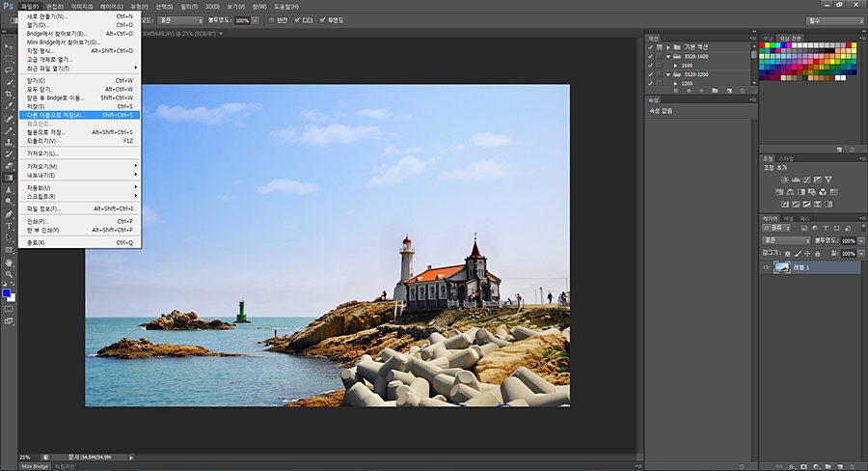Click the lock all padlock icon in Layers
868x471 pixels.
tap(820, 253)
